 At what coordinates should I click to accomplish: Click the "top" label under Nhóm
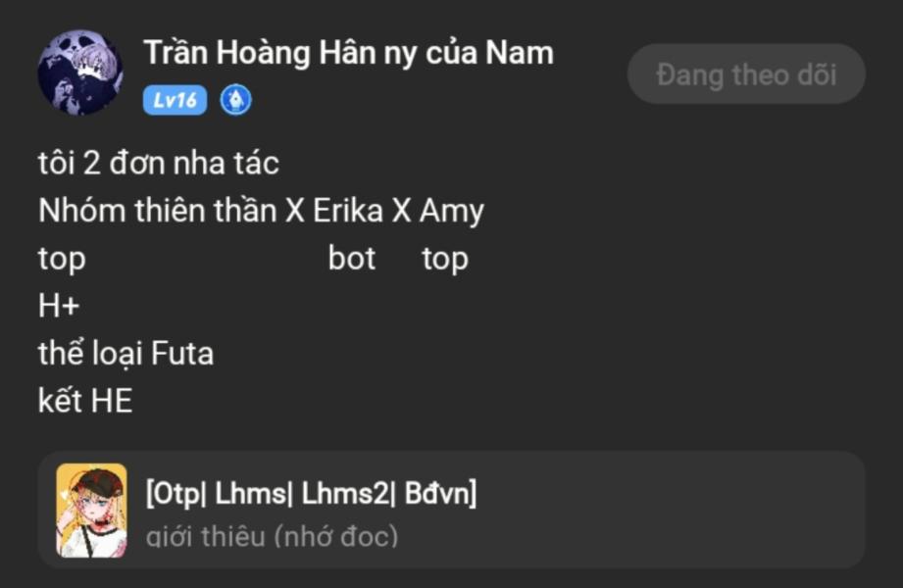point(62,259)
